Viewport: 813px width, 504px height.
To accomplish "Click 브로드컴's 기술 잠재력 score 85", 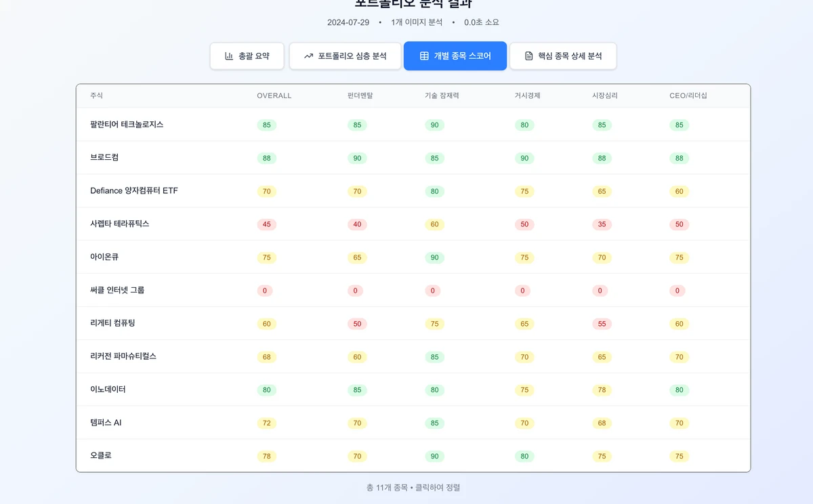I will point(434,159).
